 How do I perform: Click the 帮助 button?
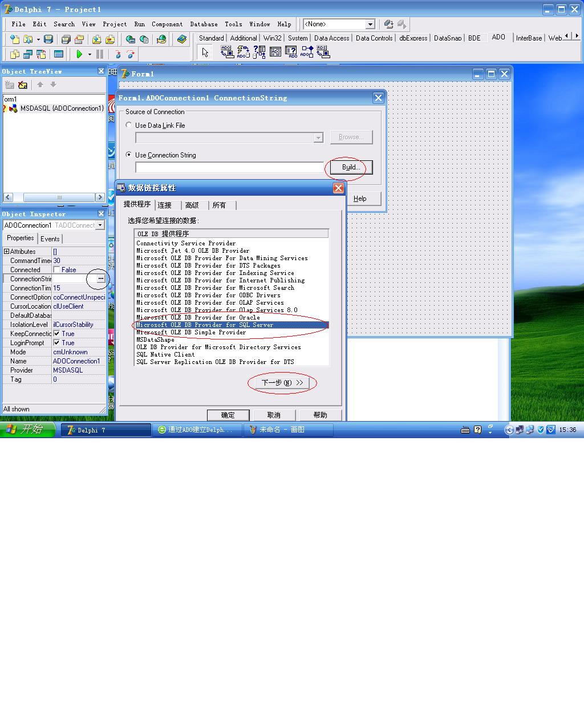pos(320,415)
